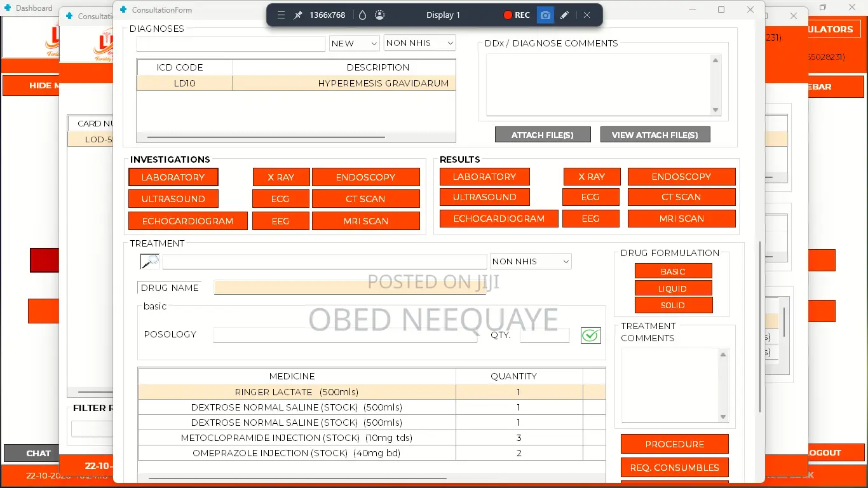Image resolution: width=868 pixels, height=488 pixels.
Task: Click the REQ. CONSUMABLES button
Action: point(675,468)
